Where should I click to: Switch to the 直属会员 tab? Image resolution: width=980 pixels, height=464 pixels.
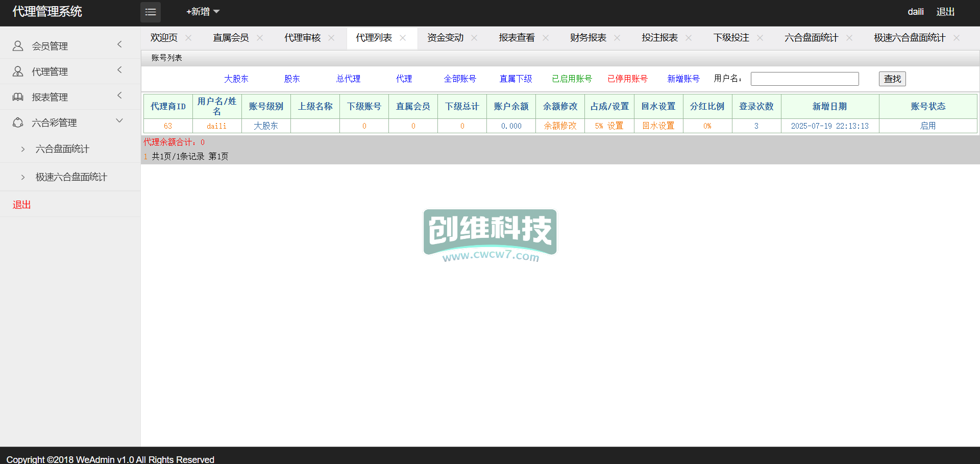(x=231, y=38)
